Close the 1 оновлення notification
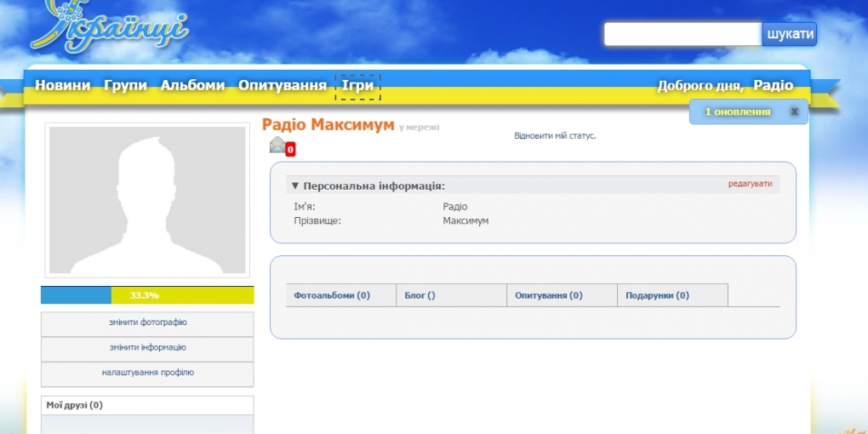Viewport: 868px width, 434px height. point(794,111)
